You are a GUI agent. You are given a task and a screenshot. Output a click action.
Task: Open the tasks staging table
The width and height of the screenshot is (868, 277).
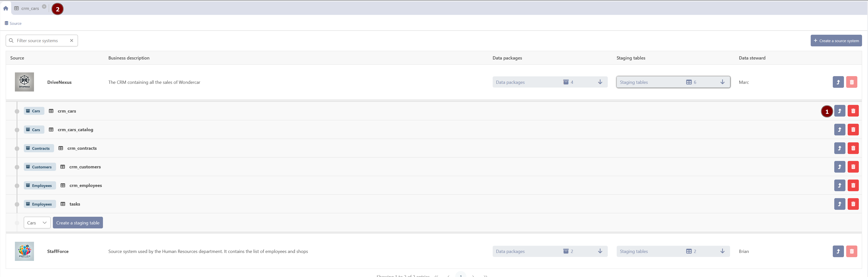click(x=839, y=204)
